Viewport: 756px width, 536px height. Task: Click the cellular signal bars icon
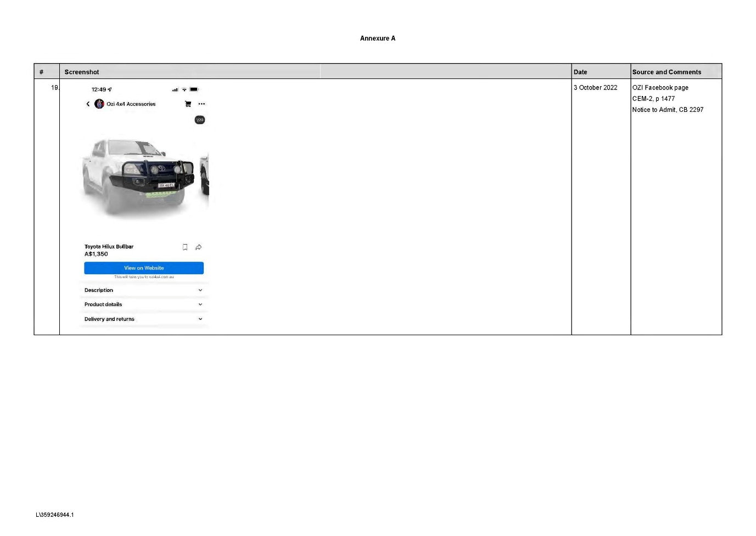[175, 89]
